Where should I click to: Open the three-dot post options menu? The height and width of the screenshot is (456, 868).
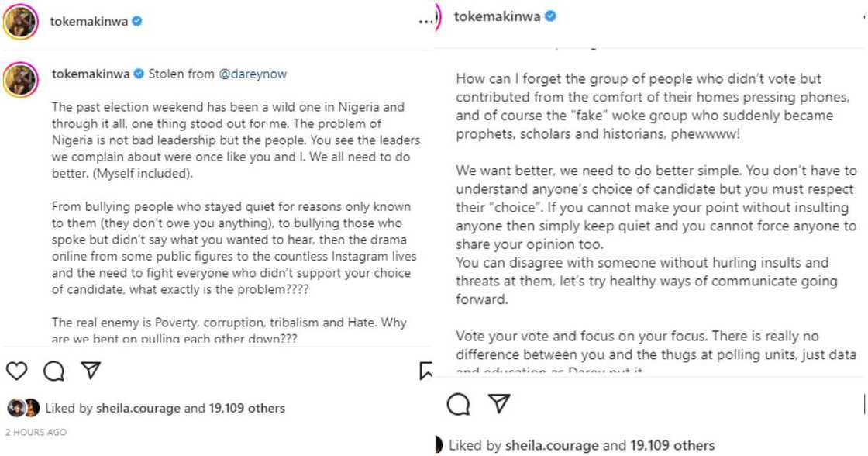[425, 22]
